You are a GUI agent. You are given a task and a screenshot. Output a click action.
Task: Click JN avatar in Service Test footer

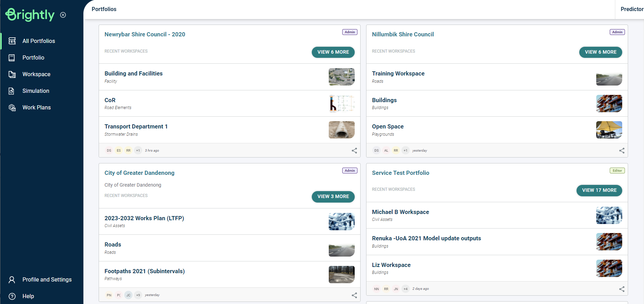[396, 289]
